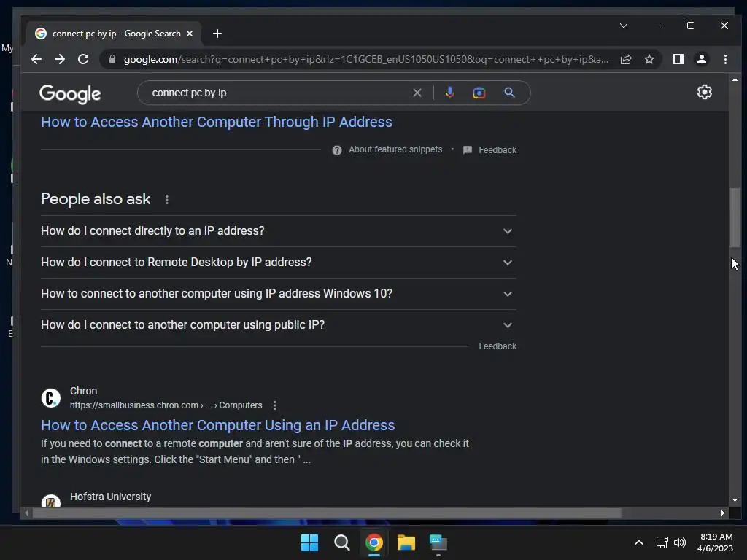
Task: Reload the Google Search page
Action: [x=83, y=59]
